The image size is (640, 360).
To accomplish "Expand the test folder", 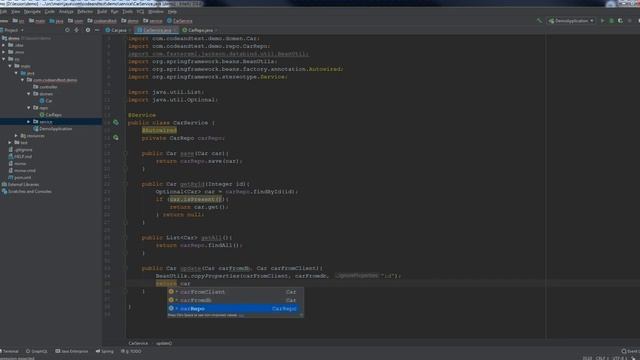I will [x=10, y=142].
